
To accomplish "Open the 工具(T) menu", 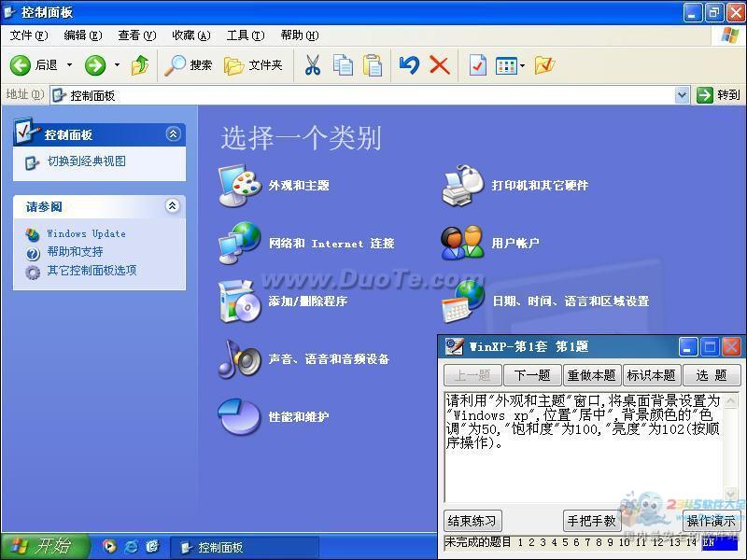I will click(x=246, y=35).
